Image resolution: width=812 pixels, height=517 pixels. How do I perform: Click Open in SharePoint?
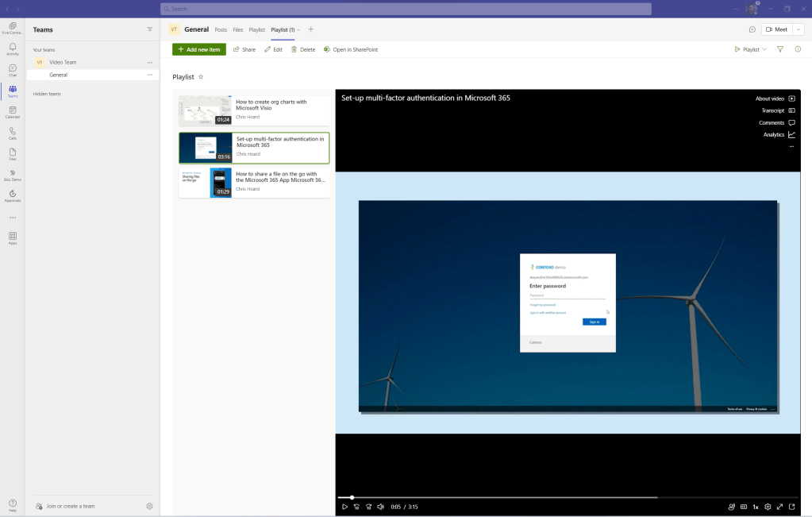click(x=351, y=49)
